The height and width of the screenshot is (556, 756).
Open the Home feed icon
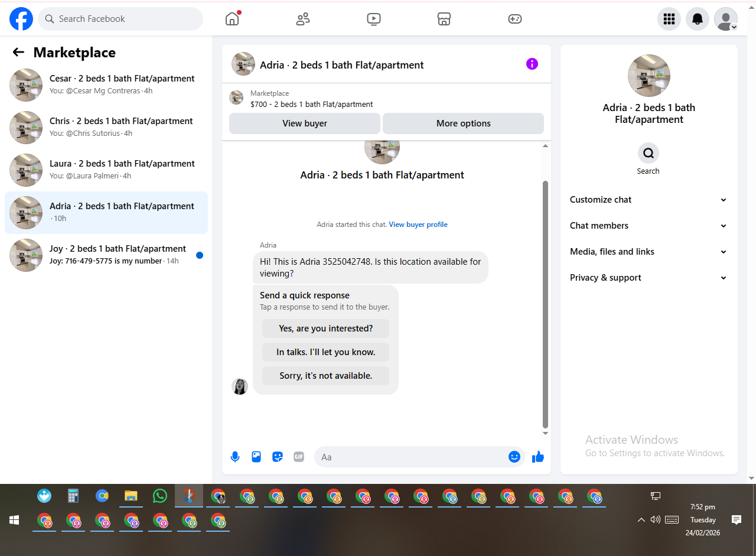point(232,19)
